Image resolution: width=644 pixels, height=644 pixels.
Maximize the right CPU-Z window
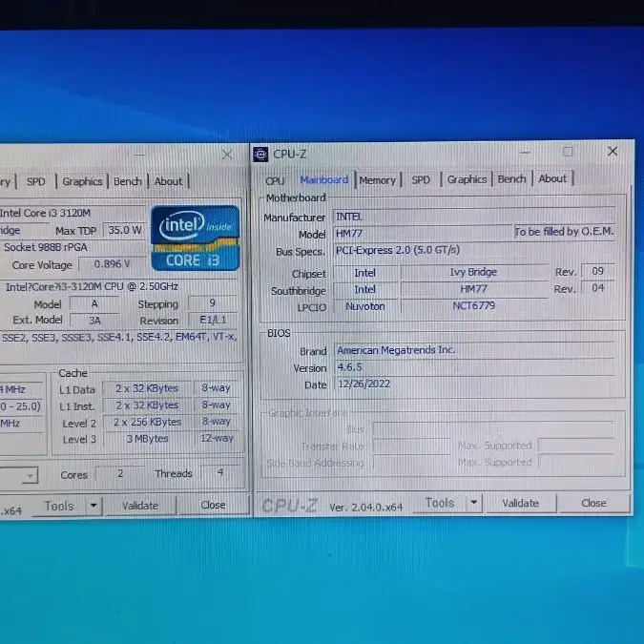[568, 152]
